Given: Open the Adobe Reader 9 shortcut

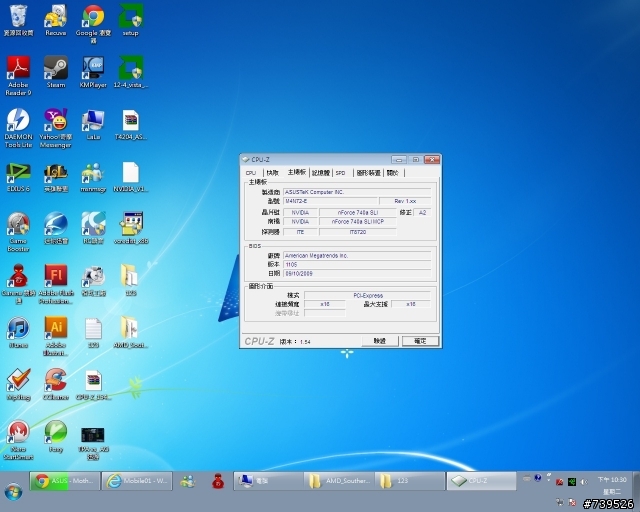Looking at the screenshot, I should point(18,76).
